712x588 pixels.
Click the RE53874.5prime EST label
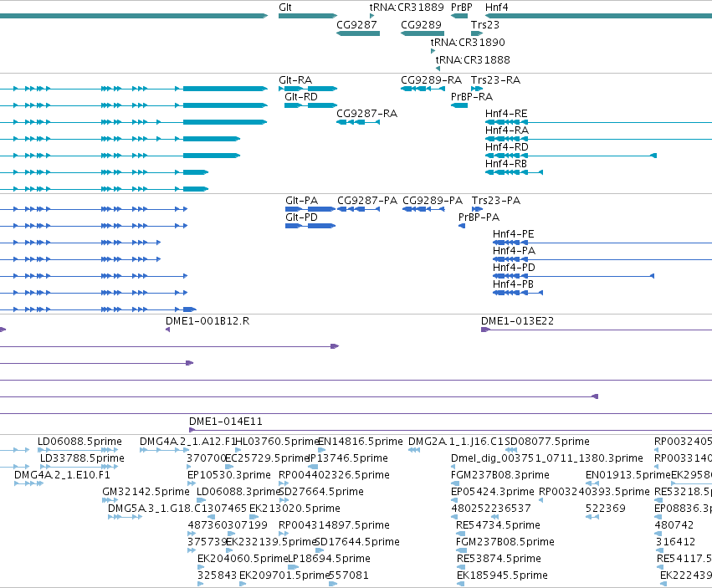pos(499,559)
